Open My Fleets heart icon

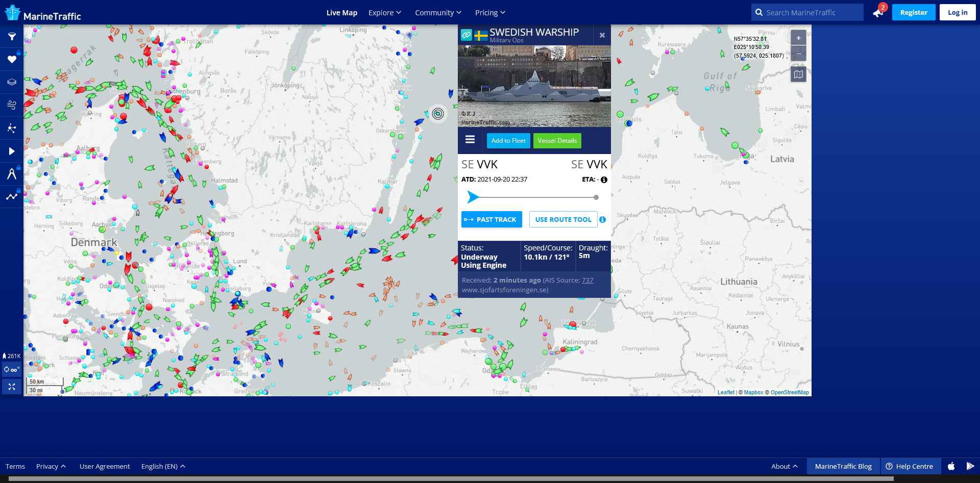[12, 59]
